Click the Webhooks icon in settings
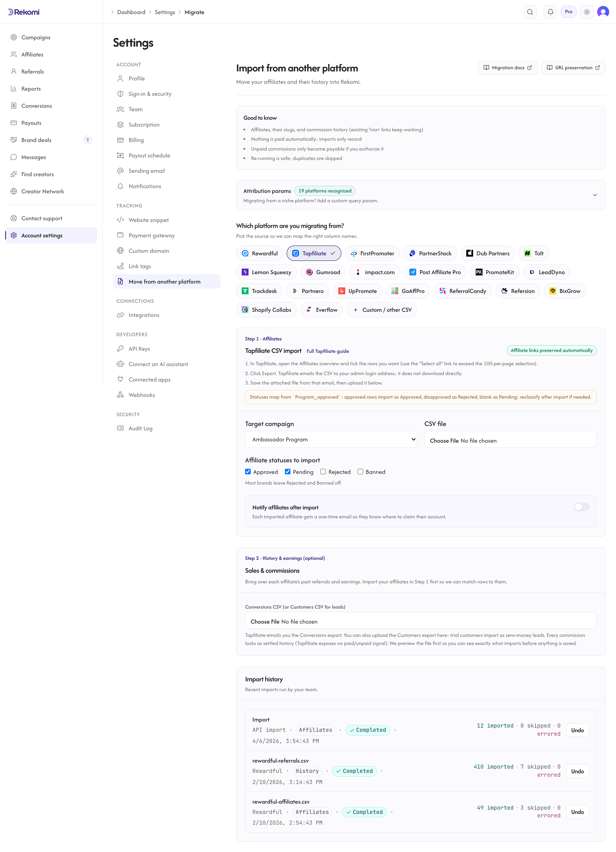The image size is (616, 852). coord(120,395)
